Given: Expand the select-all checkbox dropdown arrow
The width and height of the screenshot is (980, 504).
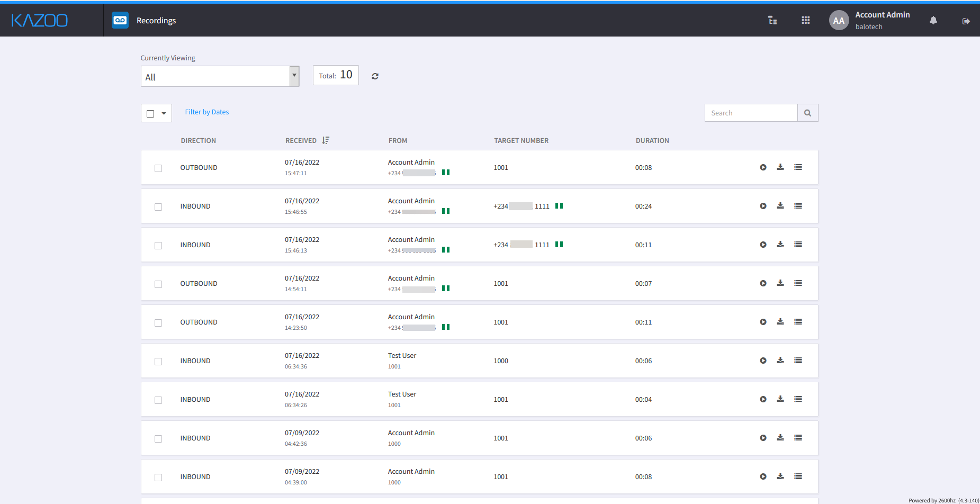Looking at the screenshot, I should click(x=164, y=113).
